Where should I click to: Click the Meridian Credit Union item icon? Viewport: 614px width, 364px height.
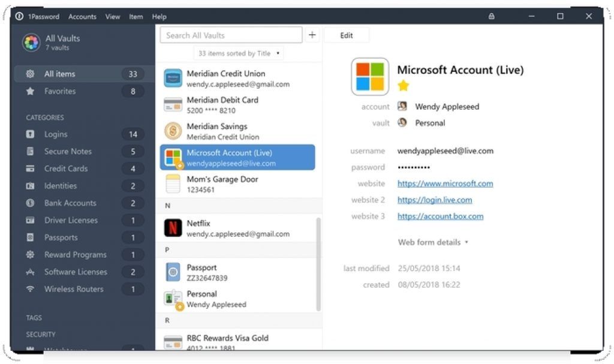click(x=173, y=79)
